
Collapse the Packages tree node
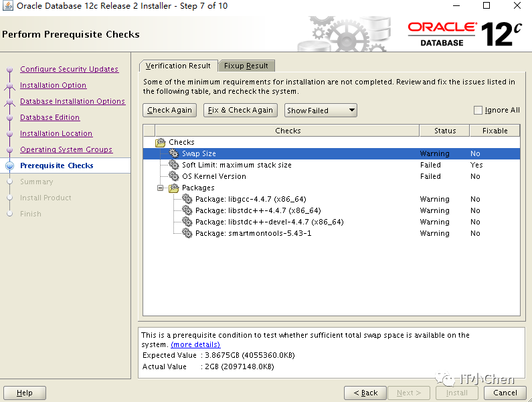click(160, 188)
